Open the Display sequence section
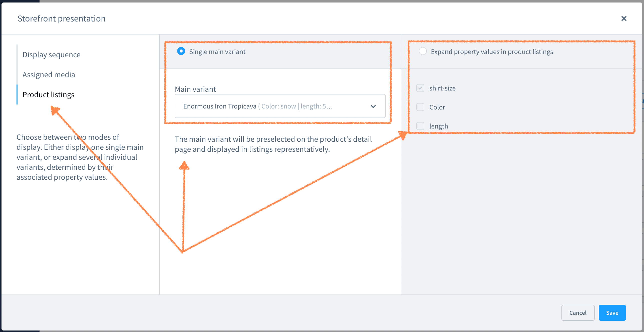This screenshot has height=332, width=644. click(x=52, y=54)
